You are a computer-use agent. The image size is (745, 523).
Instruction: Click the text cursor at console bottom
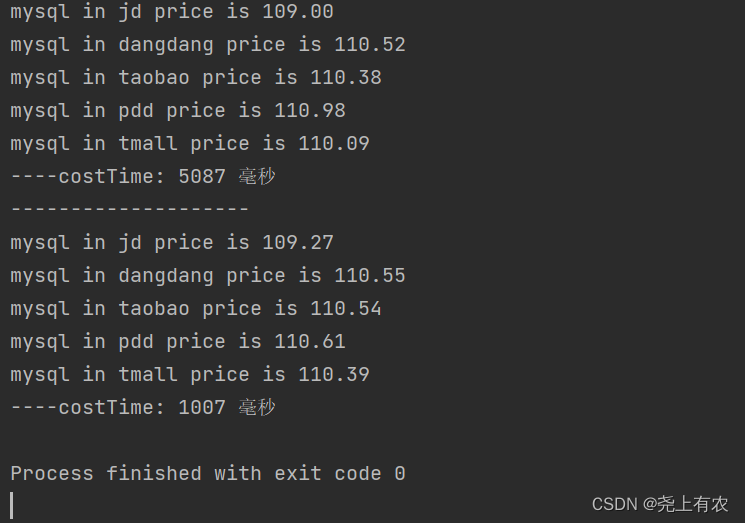[12, 505]
